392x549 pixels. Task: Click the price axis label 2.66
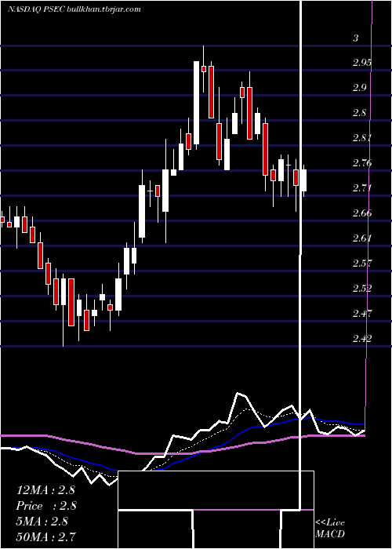point(362,213)
